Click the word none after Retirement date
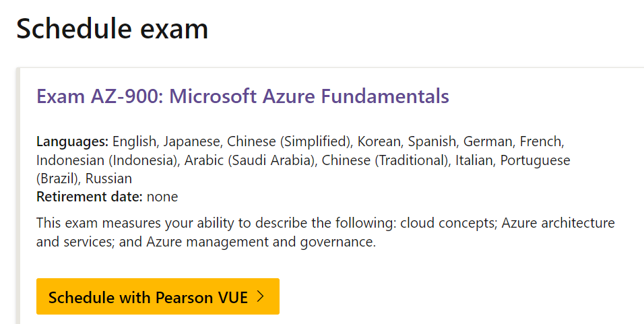Image resolution: width=644 pixels, height=324 pixels. point(162,197)
